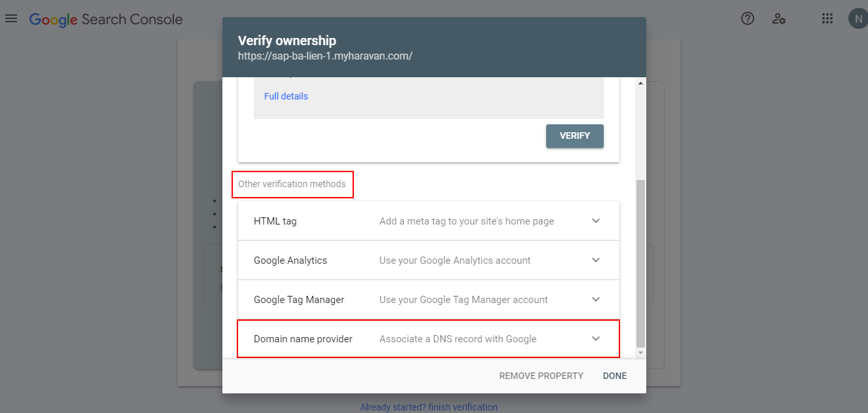Select Google Tag Manager verification method
Viewport: 868px width, 413px height.
(x=299, y=300)
